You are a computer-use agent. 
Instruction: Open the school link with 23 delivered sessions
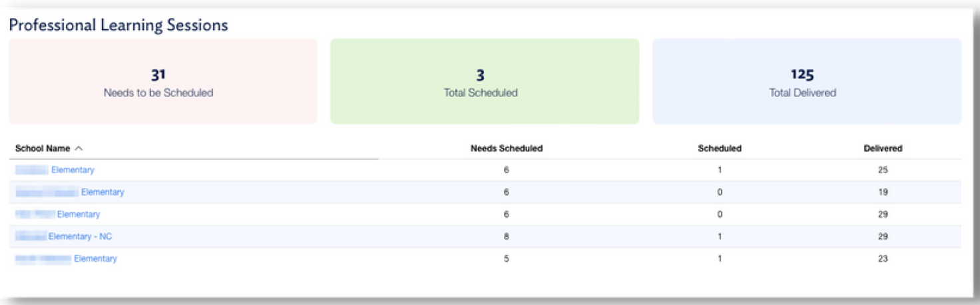click(x=95, y=258)
